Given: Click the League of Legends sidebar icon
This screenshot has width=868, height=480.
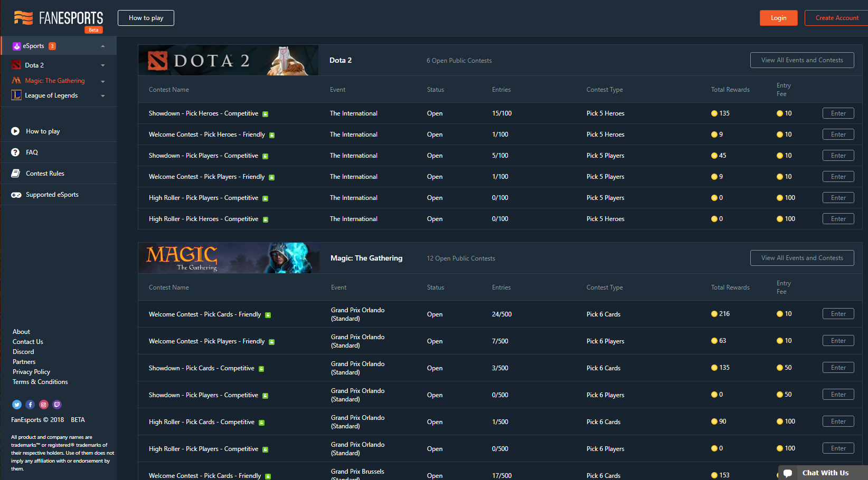Looking at the screenshot, I should (16, 95).
